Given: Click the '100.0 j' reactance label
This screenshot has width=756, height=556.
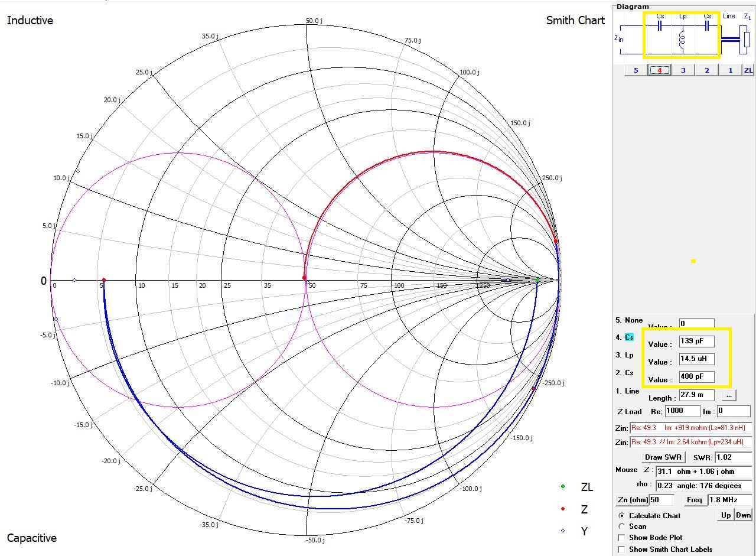Looking at the screenshot, I should tap(469, 72).
